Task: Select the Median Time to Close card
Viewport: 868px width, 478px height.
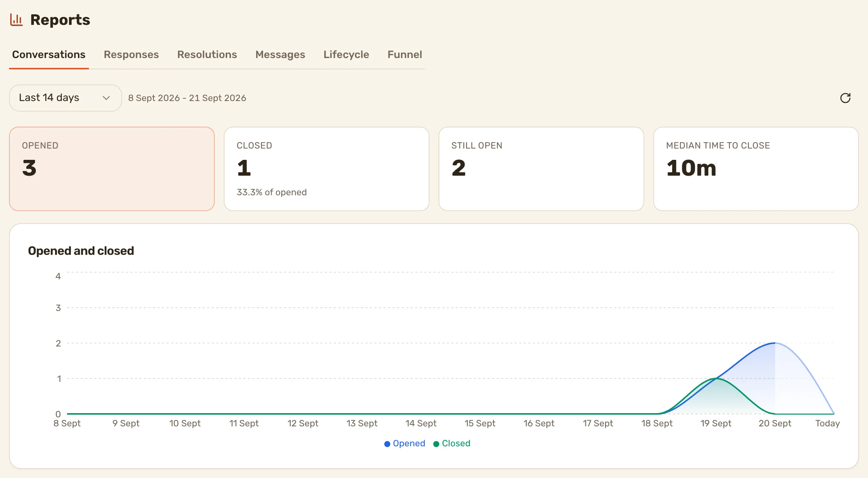Action: coord(756,169)
